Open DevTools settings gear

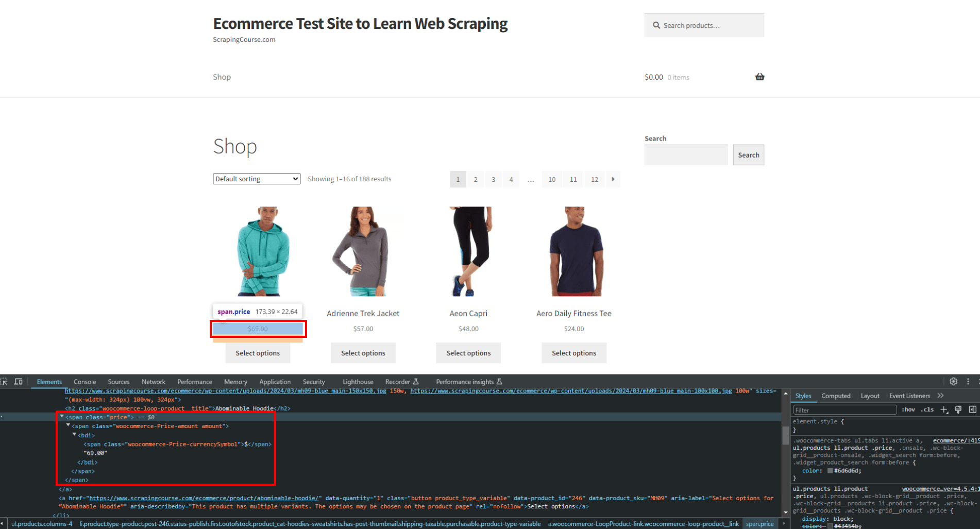[x=953, y=382]
